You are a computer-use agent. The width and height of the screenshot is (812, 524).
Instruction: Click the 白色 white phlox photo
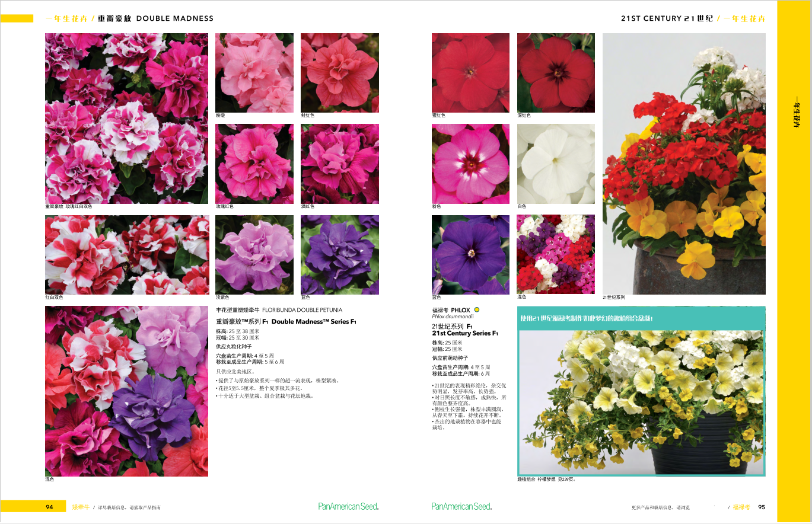point(556,164)
